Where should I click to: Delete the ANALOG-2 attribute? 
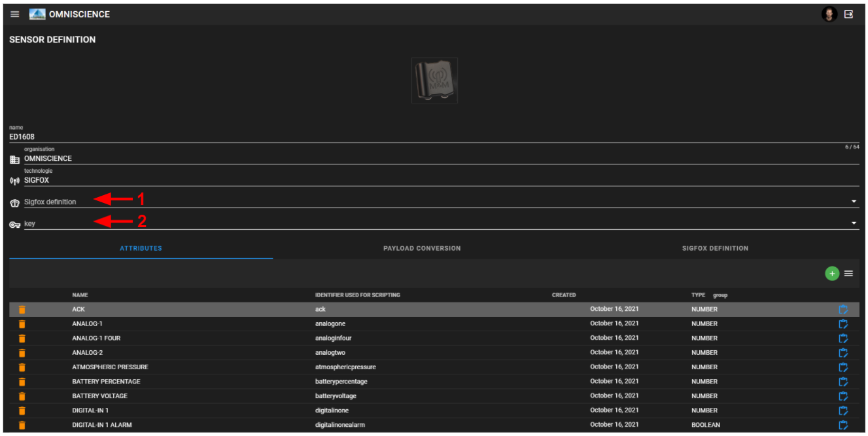click(22, 353)
